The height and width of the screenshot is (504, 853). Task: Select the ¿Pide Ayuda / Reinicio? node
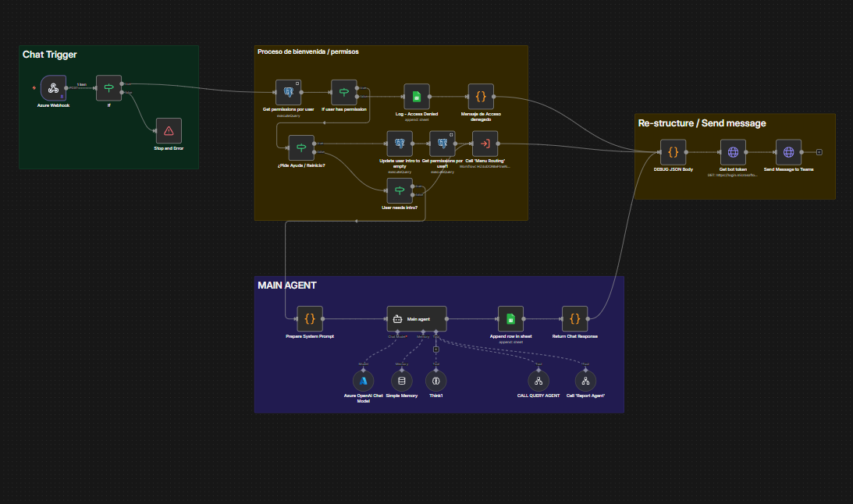click(x=301, y=148)
